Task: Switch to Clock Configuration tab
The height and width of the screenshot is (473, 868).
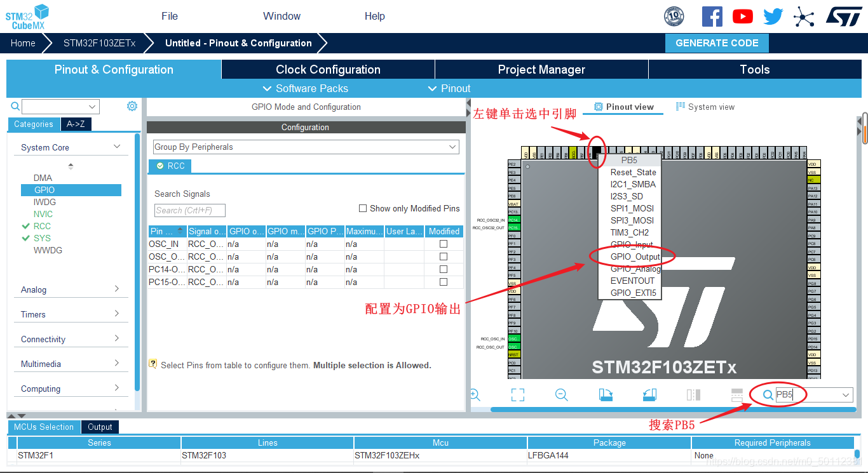Action: [x=328, y=70]
